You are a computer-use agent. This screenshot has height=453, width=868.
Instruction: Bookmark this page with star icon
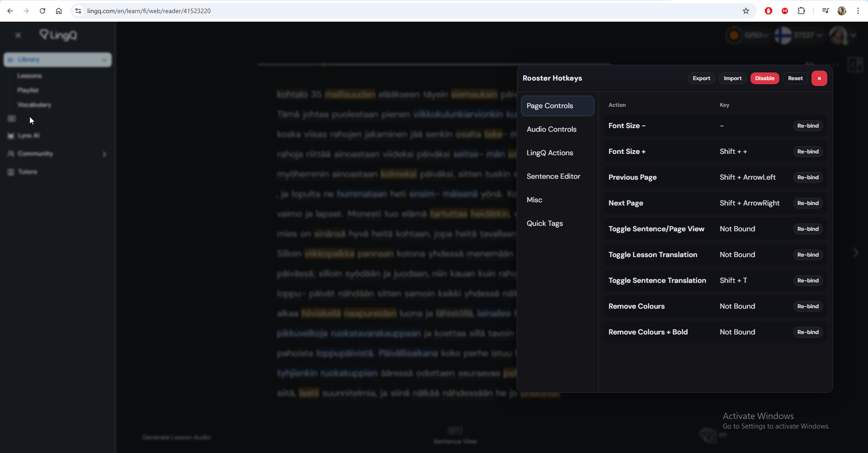tap(746, 11)
